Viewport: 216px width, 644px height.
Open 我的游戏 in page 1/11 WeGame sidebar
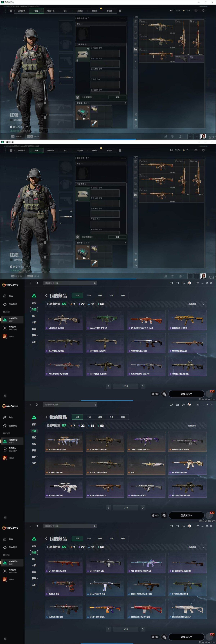(10, 426)
